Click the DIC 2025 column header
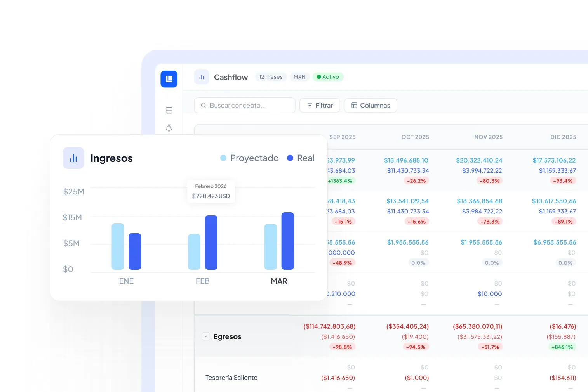This screenshot has height=392, width=588. click(x=563, y=137)
